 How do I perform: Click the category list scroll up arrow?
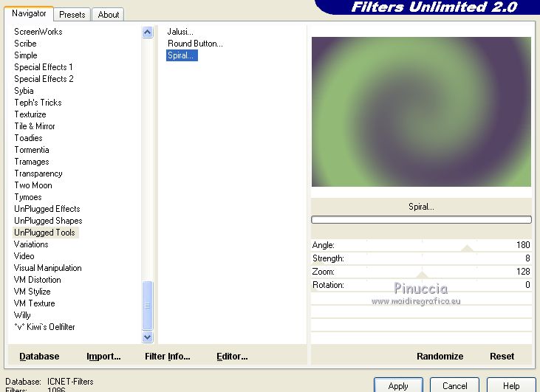[x=148, y=32]
